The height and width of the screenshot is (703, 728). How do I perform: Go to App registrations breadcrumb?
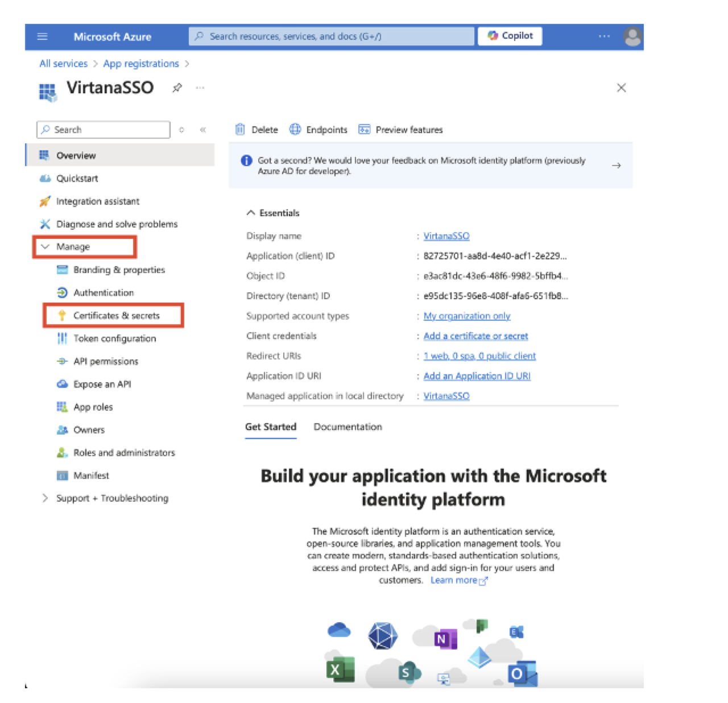click(141, 64)
